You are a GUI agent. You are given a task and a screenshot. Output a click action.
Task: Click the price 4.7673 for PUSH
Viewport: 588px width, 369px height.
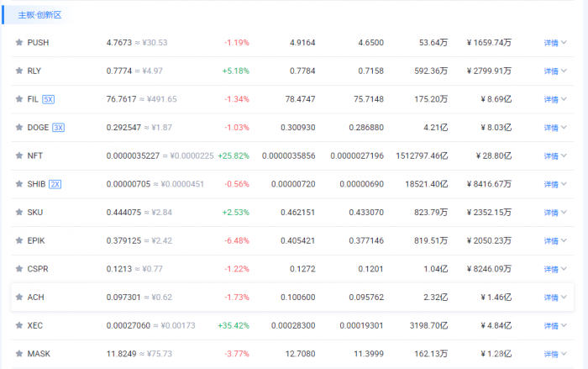point(119,42)
